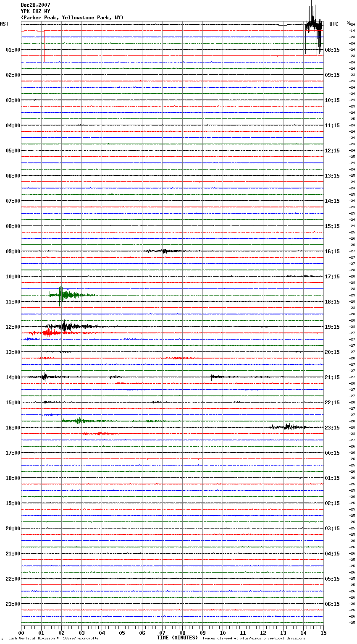Image resolution: width=357 pixels, height=644 pixels.
Task: Select the MST hour label "12:00"
Action: point(13,327)
